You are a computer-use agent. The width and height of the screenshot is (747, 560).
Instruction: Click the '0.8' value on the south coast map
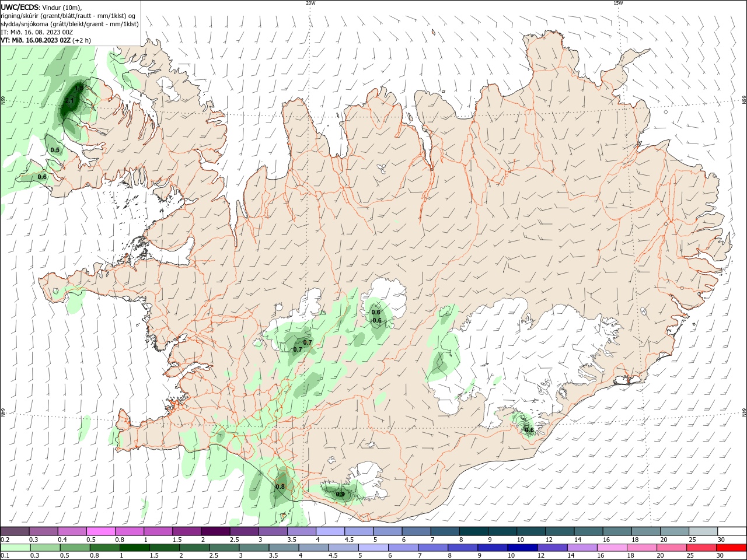click(280, 487)
